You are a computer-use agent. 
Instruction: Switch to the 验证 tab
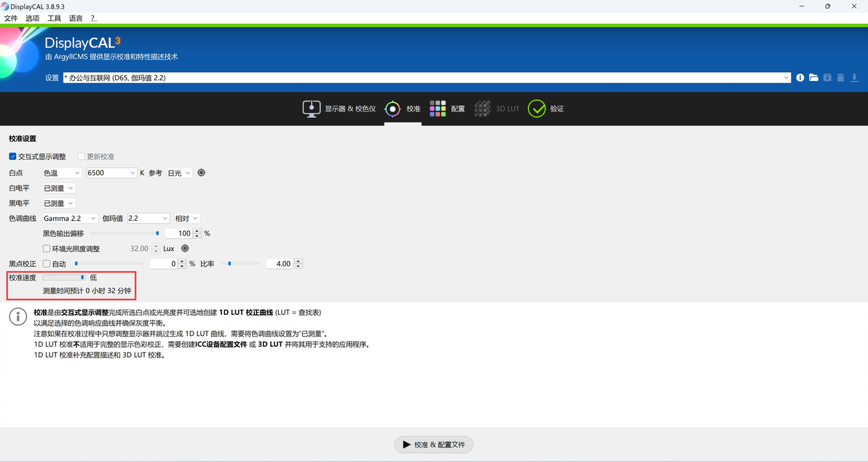(546, 109)
